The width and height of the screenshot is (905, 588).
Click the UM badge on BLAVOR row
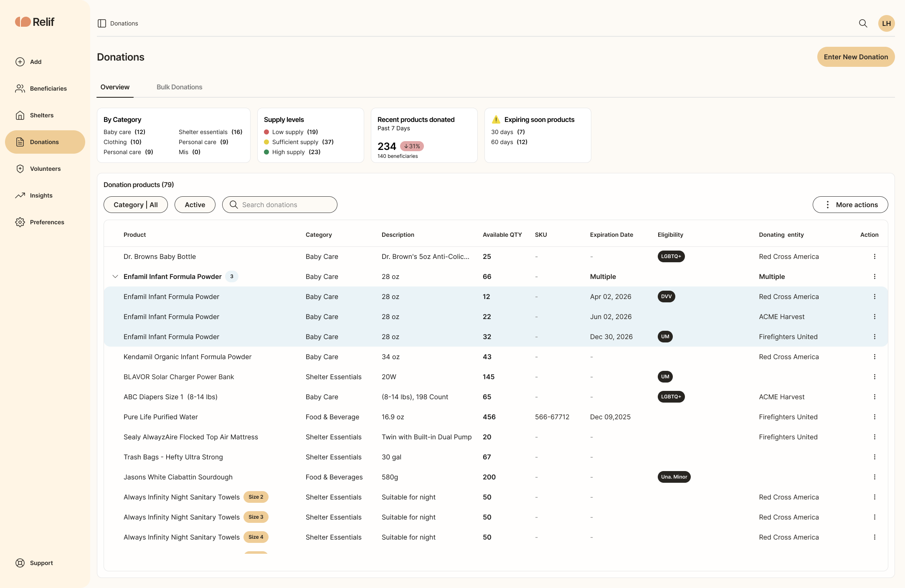point(665,377)
